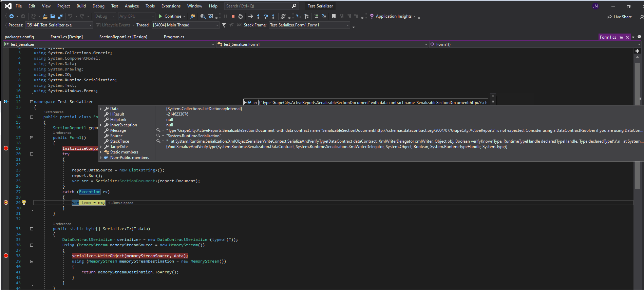The height and width of the screenshot is (290, 644).
Task: Open file using the folder icon
Action: pyautogui.click(x=45, y=16)
